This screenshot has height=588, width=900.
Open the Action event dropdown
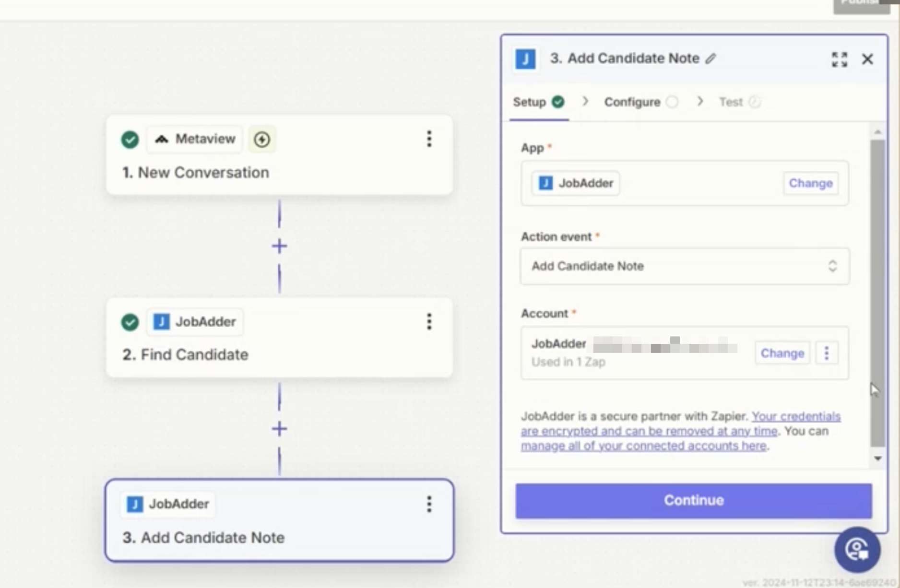[x=685, y=266]
